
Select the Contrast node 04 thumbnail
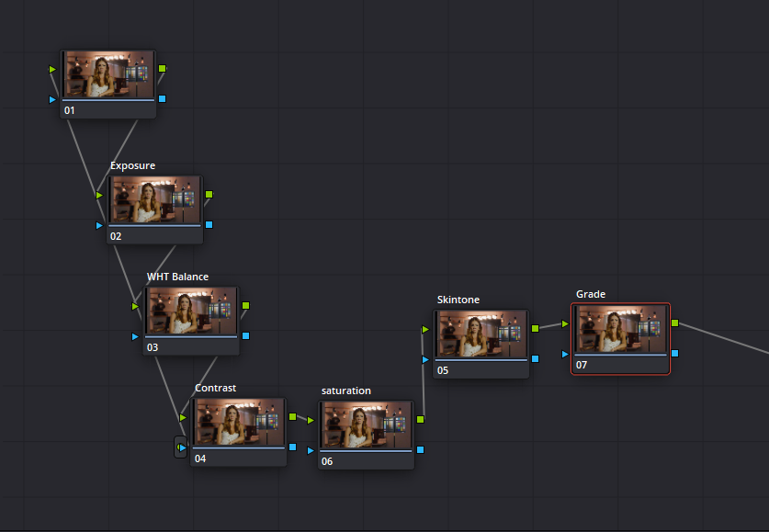point(239,423)
